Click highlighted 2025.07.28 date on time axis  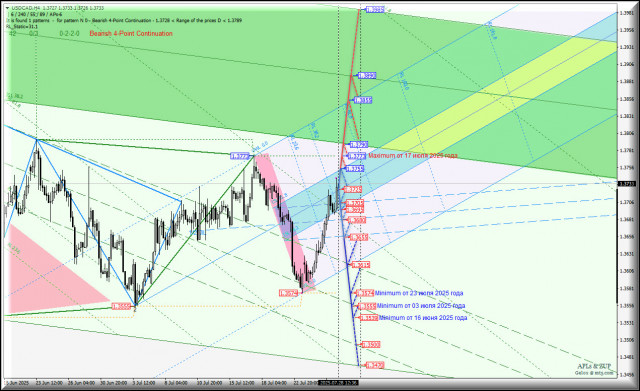(339, 383)
